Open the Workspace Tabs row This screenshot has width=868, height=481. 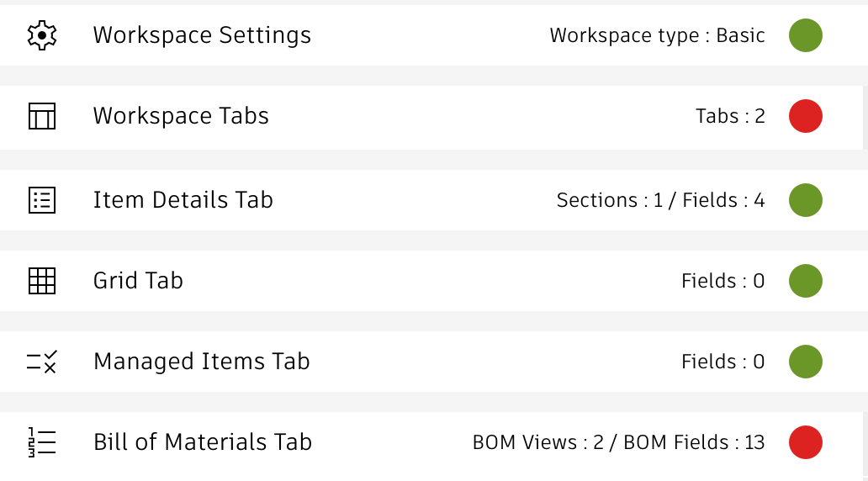coord(181,116)
